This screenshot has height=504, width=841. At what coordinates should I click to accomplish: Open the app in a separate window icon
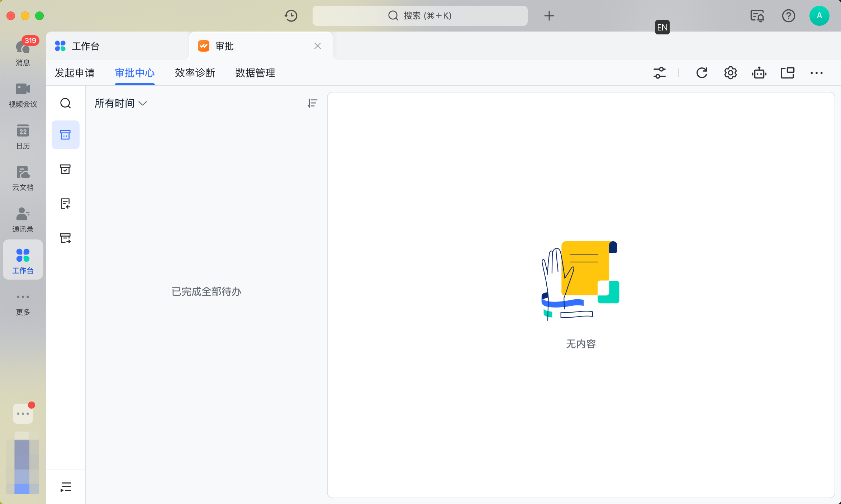(x=787, y=73)
